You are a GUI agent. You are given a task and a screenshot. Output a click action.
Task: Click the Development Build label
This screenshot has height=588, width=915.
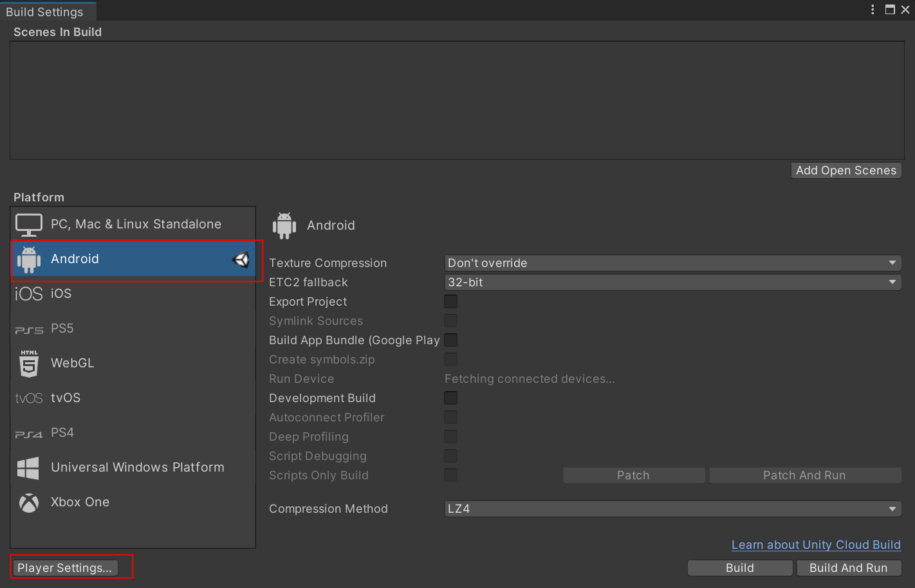[322, 398]
